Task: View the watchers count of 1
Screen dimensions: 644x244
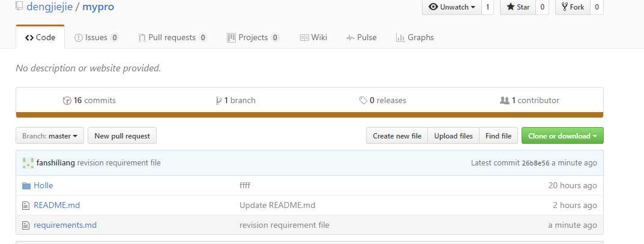Action: click(487, 7)
